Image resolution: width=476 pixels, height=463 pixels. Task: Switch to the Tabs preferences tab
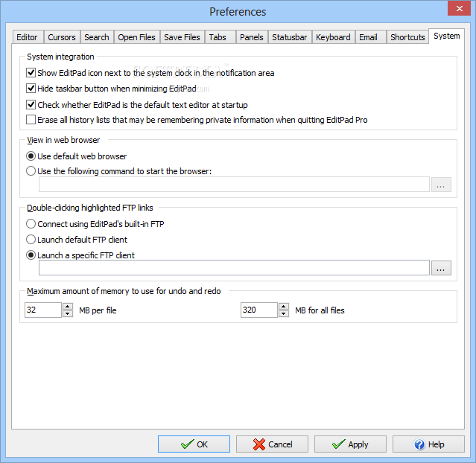click(x=220, y=37)
